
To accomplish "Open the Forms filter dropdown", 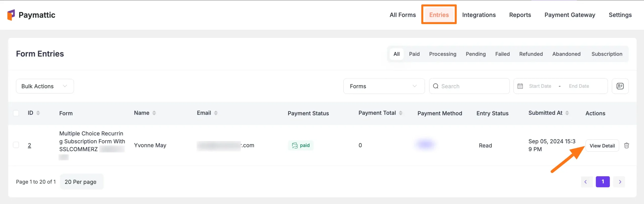I will point(384,86).
